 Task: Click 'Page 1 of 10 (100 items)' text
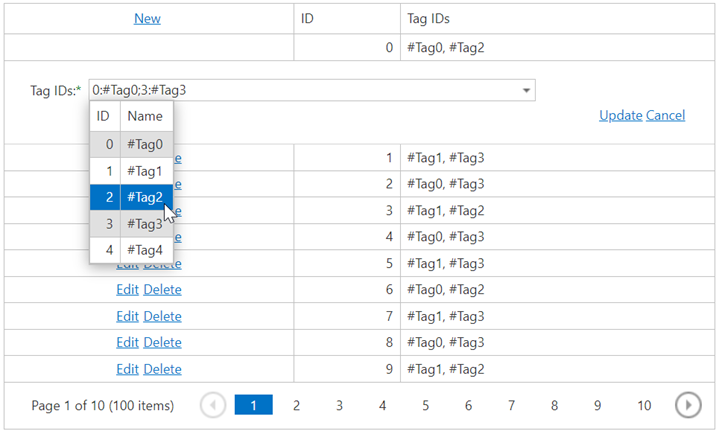[103, 406]
